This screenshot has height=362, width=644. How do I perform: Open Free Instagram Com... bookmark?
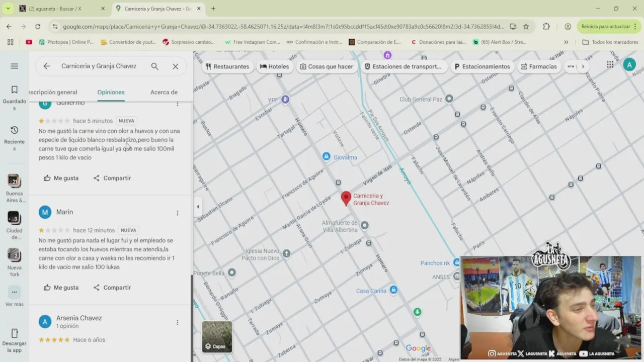tap(252, 42)
